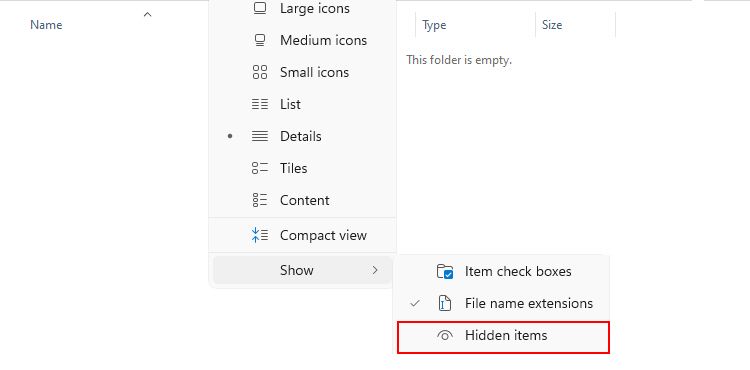The width and height of the screenshot is (750, 370).
Task: Choose Medium icons menu label
Action: (x=323, y=40)
